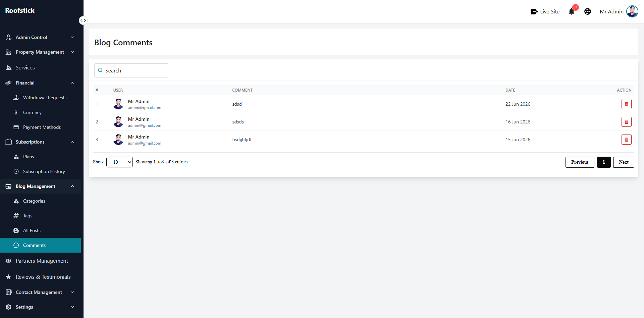Click the Services sidebar icon
Image resolution: width=644 pixels, height=318 pixels.
tap(9, 67)
